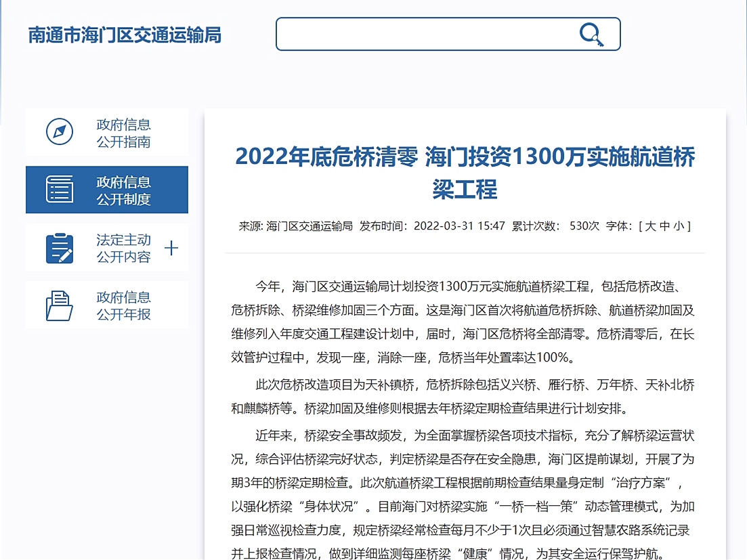Select 政府信息公开制度 menu item
The width and height of the screenshot is (747, 560).
107,190
